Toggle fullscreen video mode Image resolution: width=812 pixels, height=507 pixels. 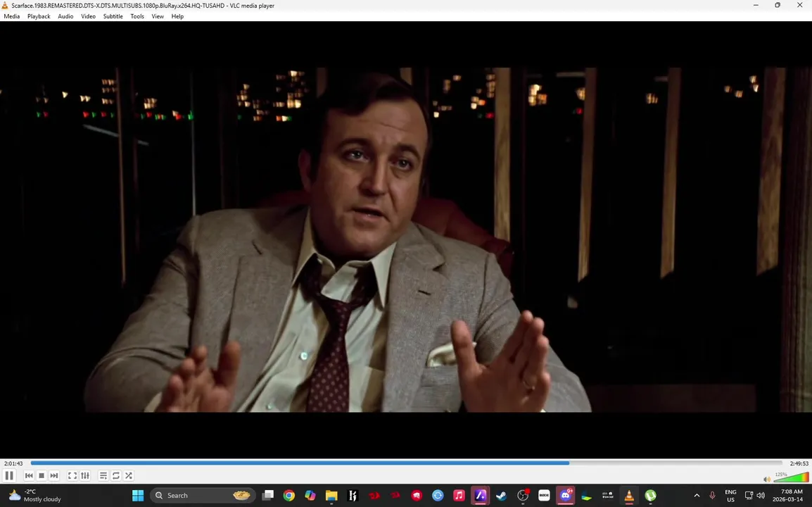[72, 475]
